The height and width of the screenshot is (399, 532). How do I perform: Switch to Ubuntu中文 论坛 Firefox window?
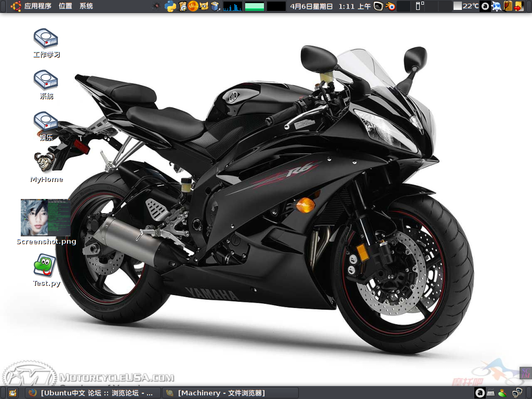92,393
